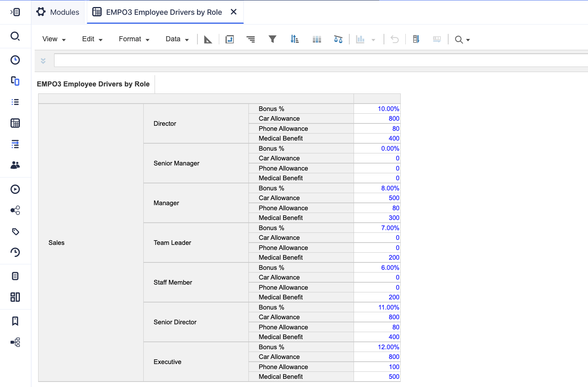
Task: Select the Pivot tool in the toolbar
Action: (230, 39)
